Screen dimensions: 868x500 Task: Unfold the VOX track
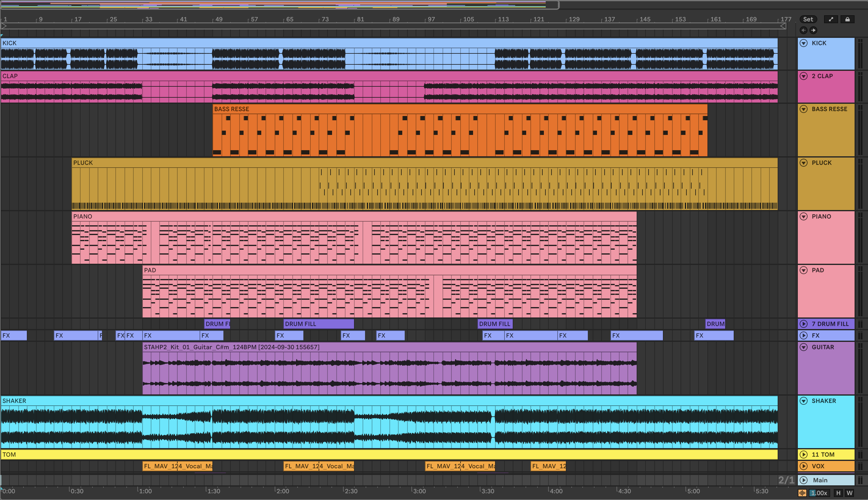[803, 466]
